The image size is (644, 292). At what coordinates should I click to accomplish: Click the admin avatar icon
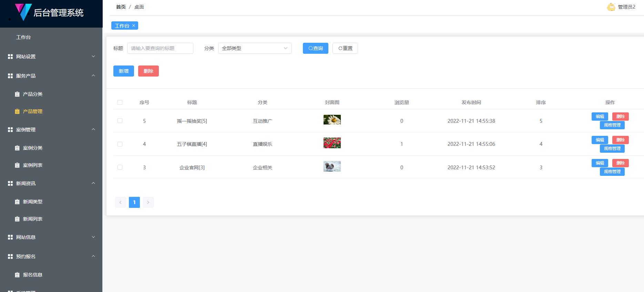(x=611, y=7)
